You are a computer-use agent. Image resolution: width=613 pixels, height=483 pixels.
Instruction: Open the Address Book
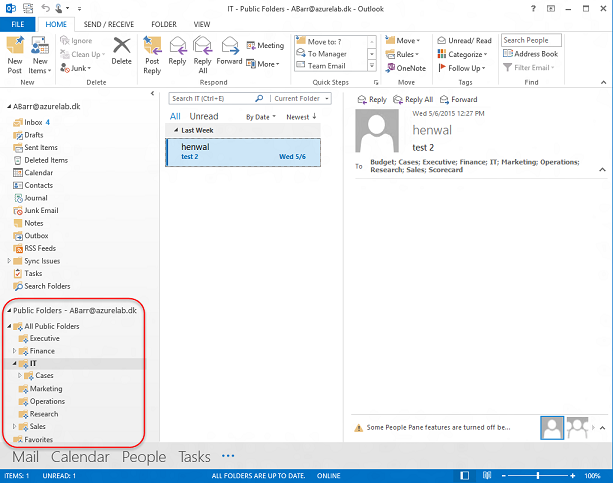pyautogui.click(x=531, y=54)
